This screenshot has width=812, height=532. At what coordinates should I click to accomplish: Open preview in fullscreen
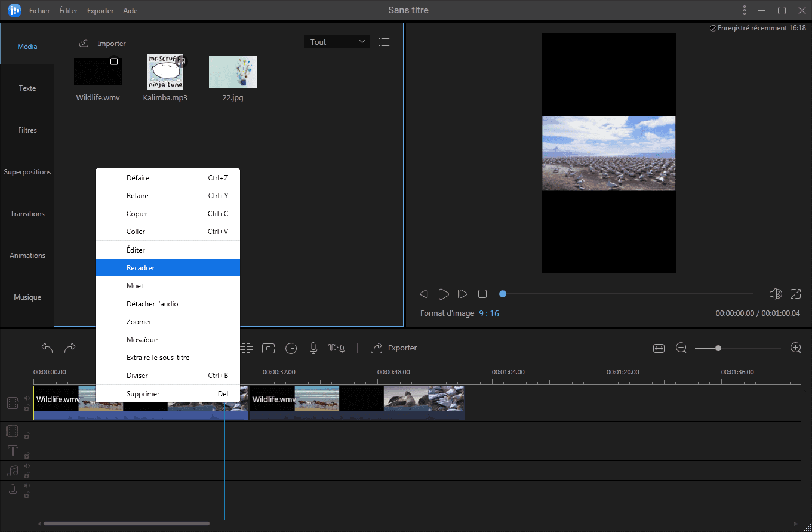point(795,294)
